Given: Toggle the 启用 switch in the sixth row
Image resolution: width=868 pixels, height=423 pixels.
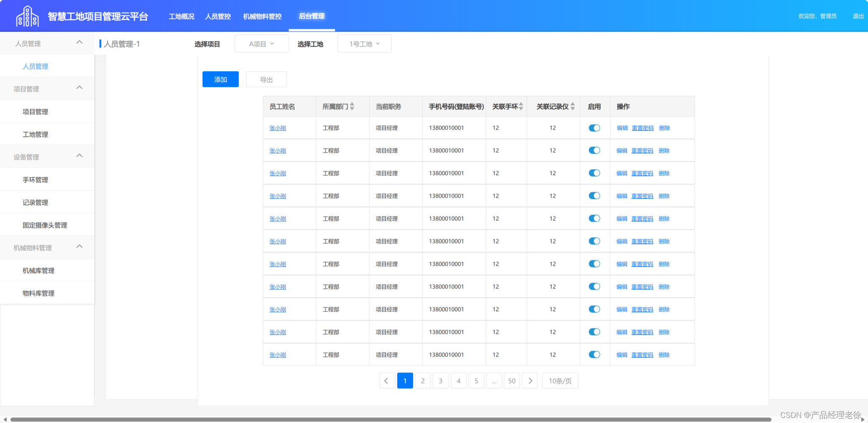Looking at the screenshot, I should [594, 241].
